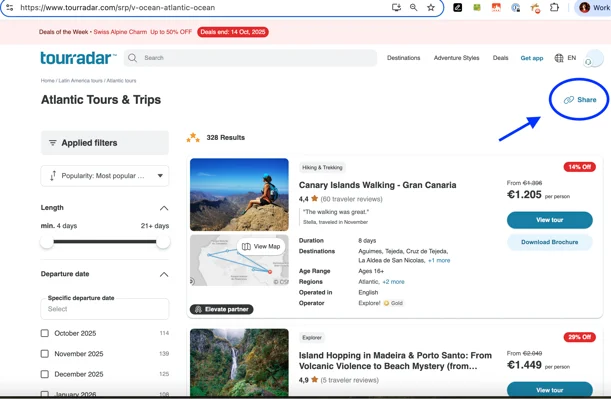Open the Adventure Styles menu
Screen dimensions: 611x399
pyautogui.click(x=456, y=58)
